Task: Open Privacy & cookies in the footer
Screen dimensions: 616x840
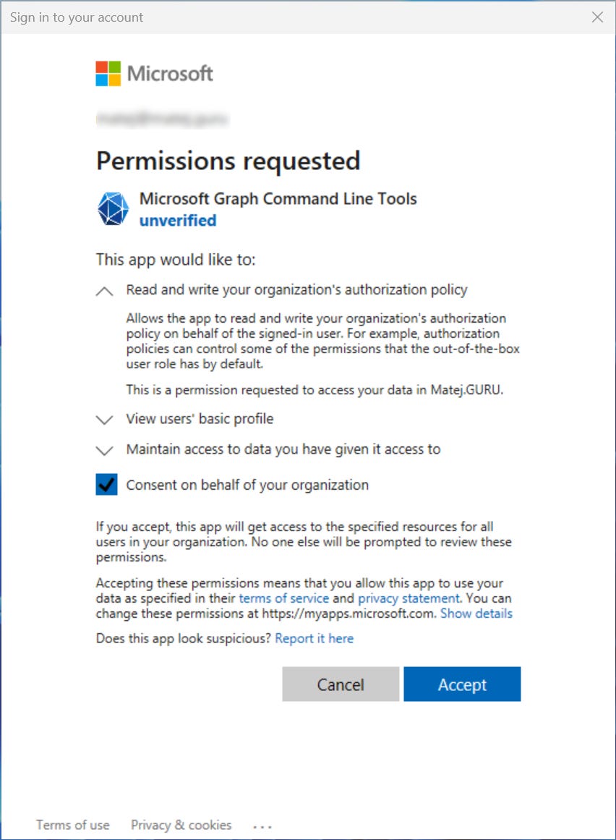Action: click(181, 825)
